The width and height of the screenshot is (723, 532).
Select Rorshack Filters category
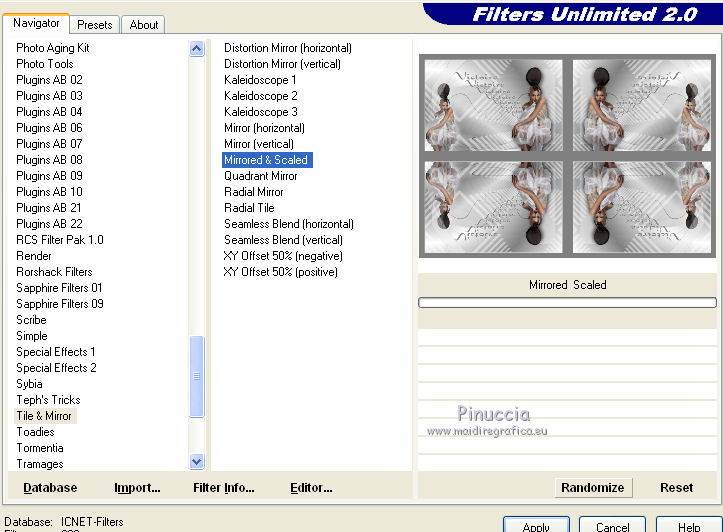(x=54, y=272)
